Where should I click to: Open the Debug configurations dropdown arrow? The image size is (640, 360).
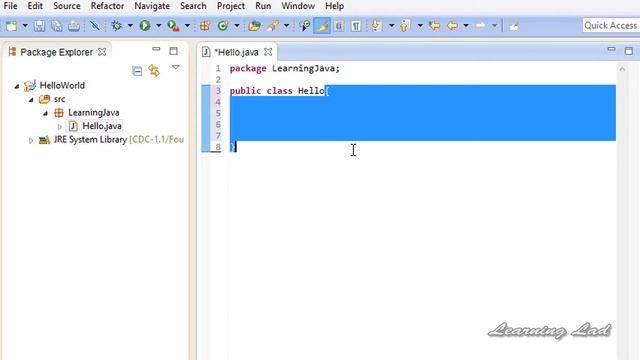pyautogui.click(x=130, y=26)
